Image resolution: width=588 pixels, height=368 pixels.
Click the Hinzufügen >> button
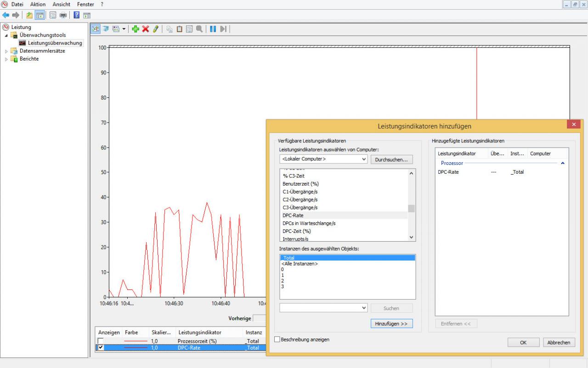point(391,323)
